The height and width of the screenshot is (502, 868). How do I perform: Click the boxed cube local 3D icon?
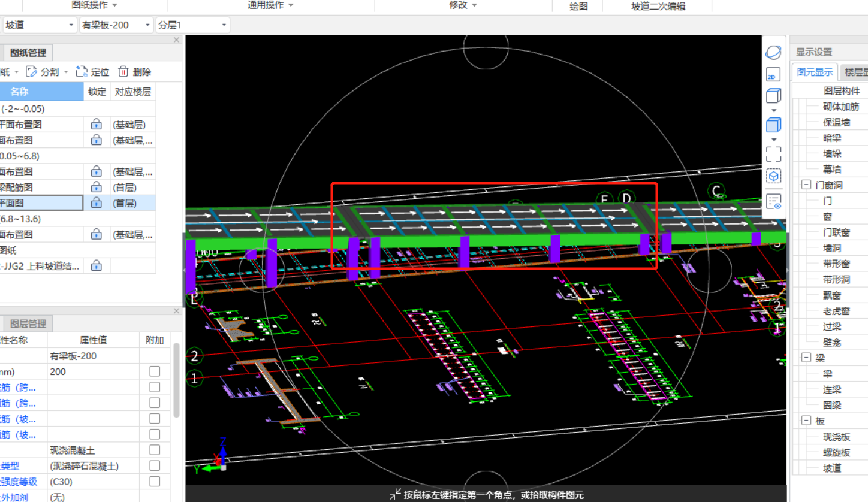tap(773, 176)
